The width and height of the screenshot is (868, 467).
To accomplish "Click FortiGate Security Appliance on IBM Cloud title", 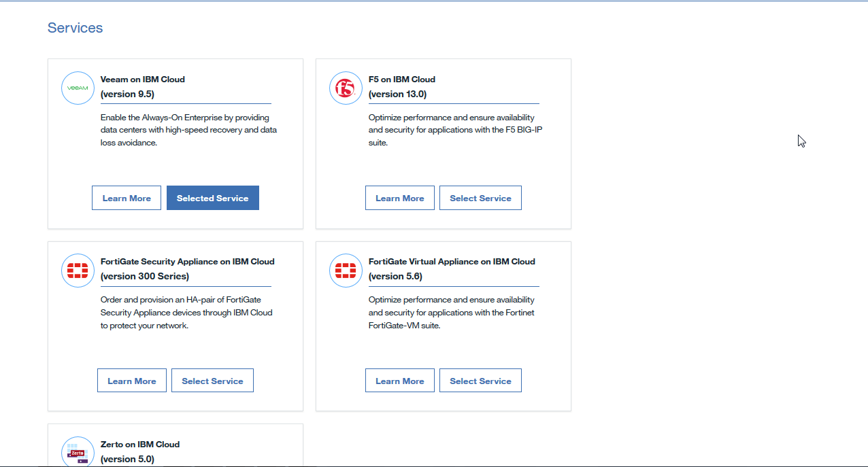I will click(x=187, y=262).
